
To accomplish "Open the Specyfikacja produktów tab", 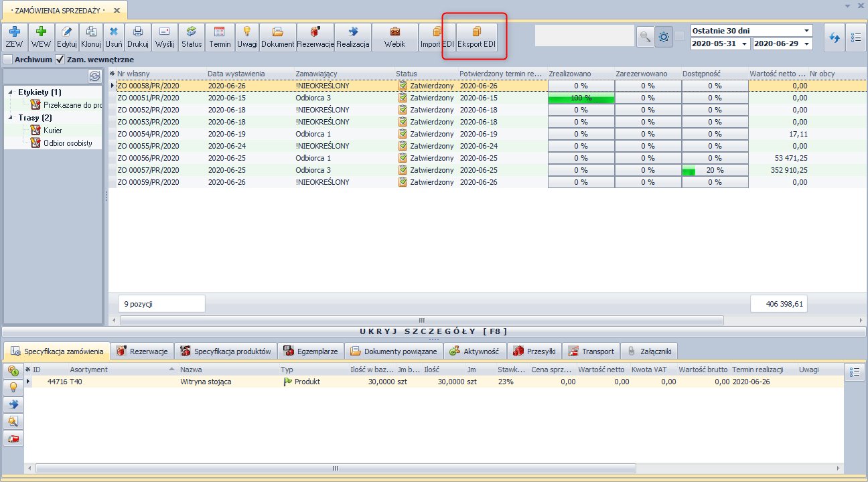I will (226, 351).
